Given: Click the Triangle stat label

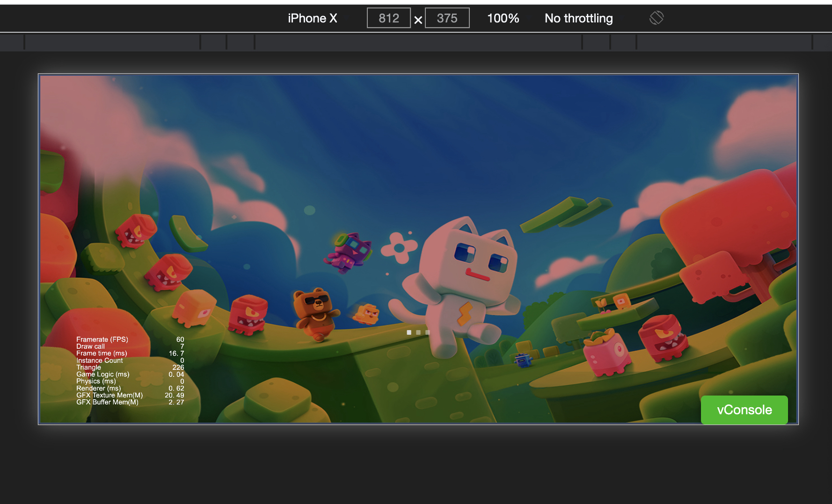Looking at the screenshot, I should [x=88, y=367].
